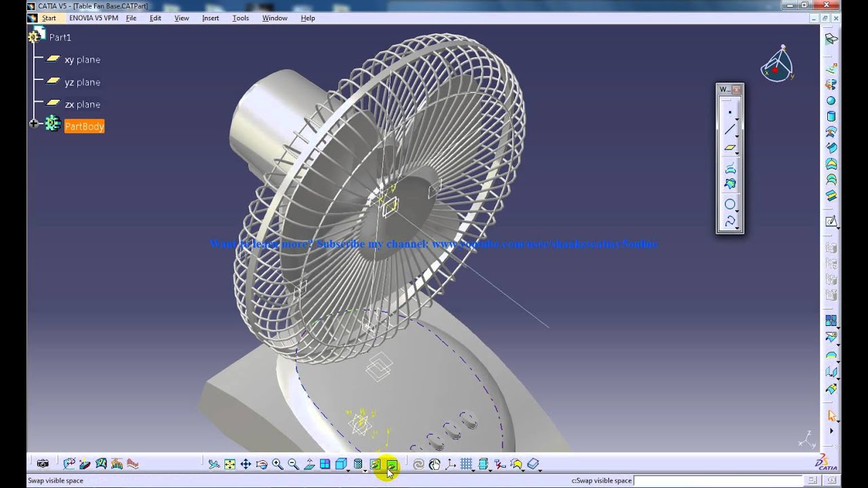Click the Isometric View cube icon
Screen dimensions: 868x488
[x=340, y=464]
